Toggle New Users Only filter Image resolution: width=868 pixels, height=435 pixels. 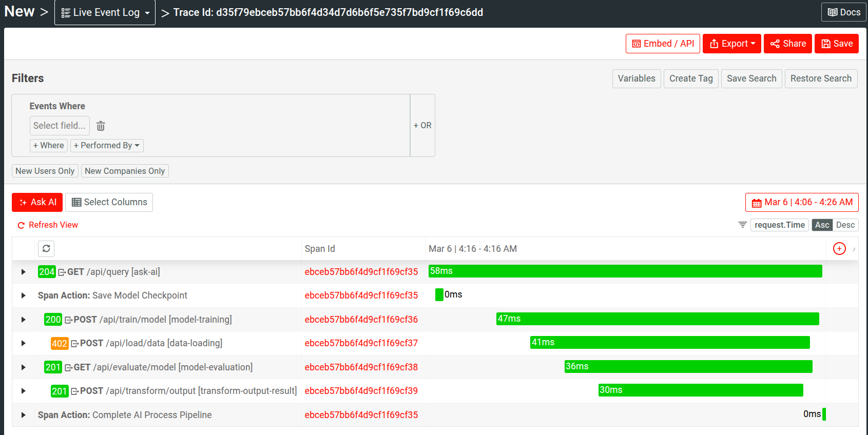tap(45, 171)
